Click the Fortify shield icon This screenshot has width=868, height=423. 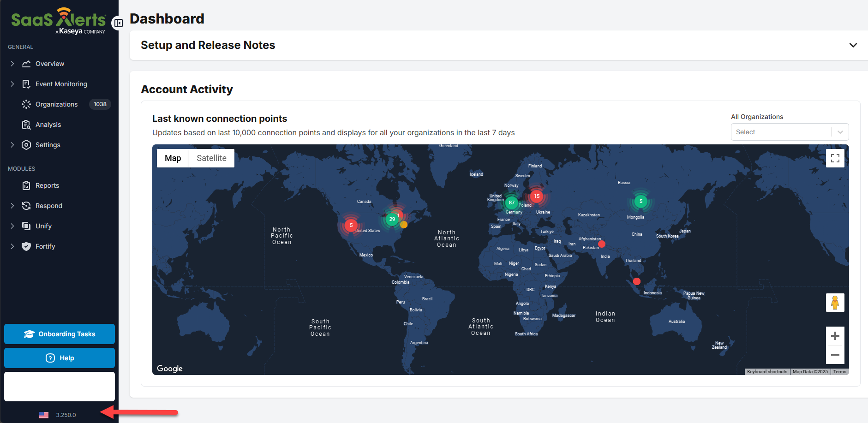26,246
